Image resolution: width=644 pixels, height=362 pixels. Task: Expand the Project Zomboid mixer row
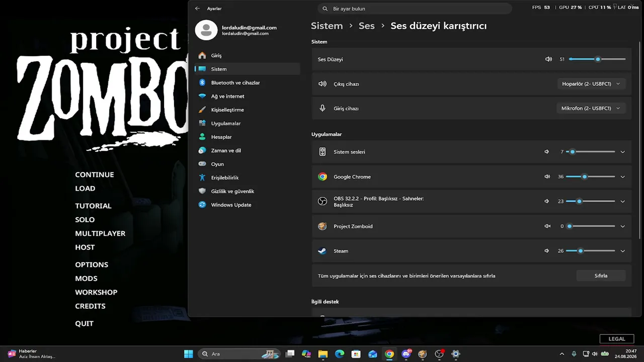tap(622, 226)
